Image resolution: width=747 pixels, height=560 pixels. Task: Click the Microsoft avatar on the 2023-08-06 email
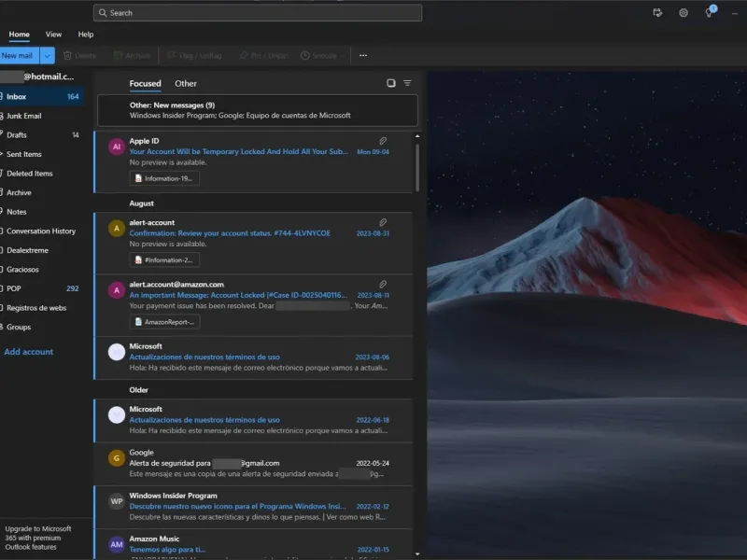[x=117, y=352]
